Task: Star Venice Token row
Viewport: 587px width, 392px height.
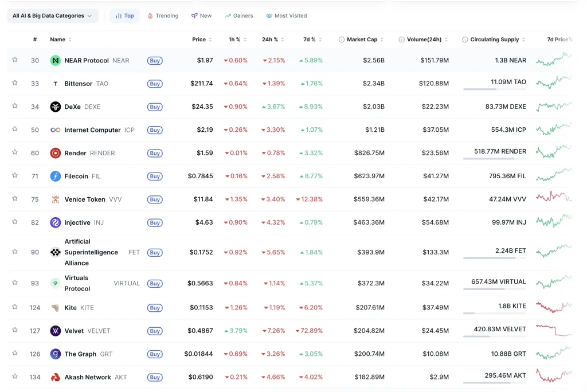Action: (x=14, y=199)
